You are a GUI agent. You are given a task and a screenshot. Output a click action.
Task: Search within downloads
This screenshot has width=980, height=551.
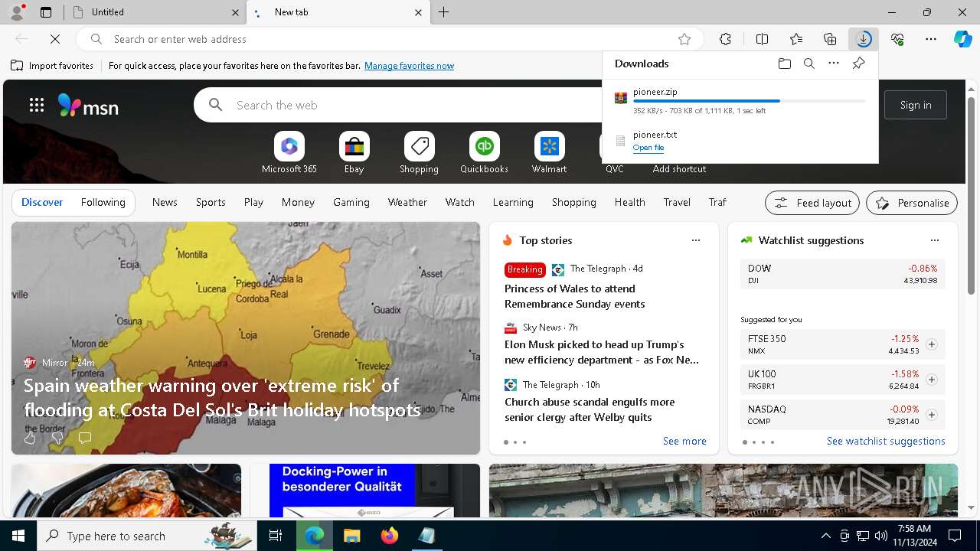[x=808, y=64]
